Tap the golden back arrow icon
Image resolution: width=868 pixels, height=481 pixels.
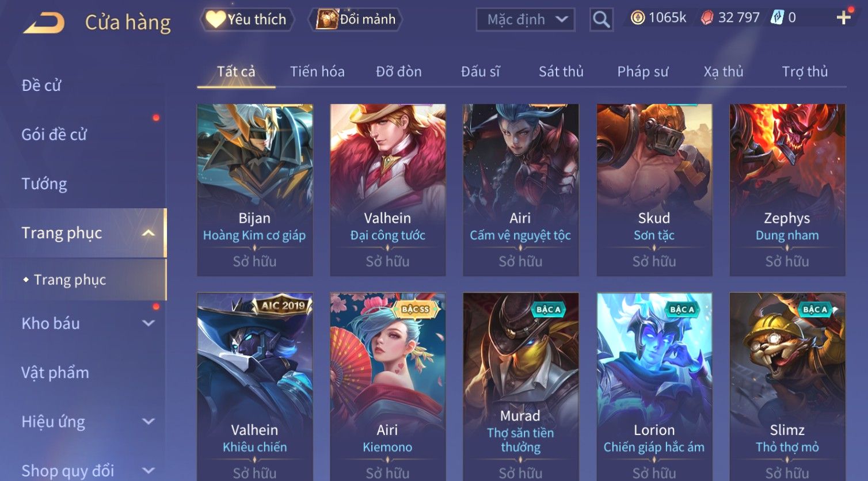pos(44,23)
